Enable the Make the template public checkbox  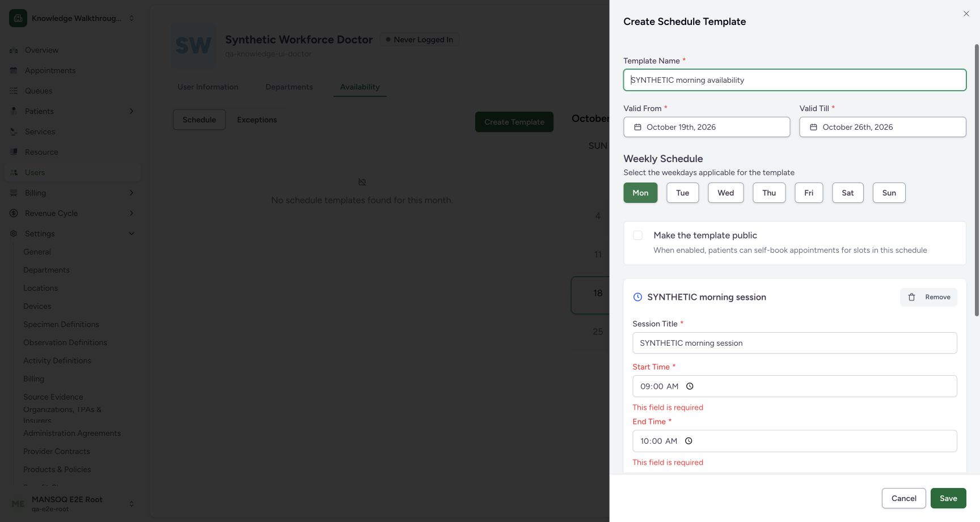637,235
